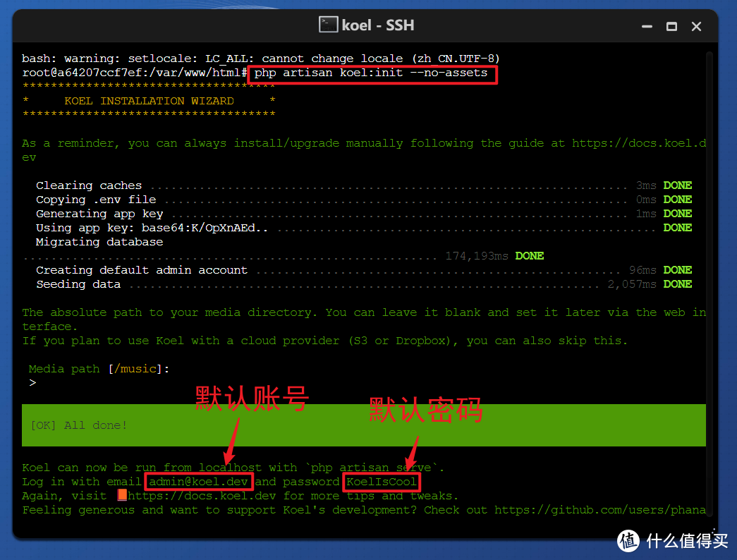
Task: Click the green "[OK] All done!" banner
Action: pyautogui.click(x=363, y=425)
